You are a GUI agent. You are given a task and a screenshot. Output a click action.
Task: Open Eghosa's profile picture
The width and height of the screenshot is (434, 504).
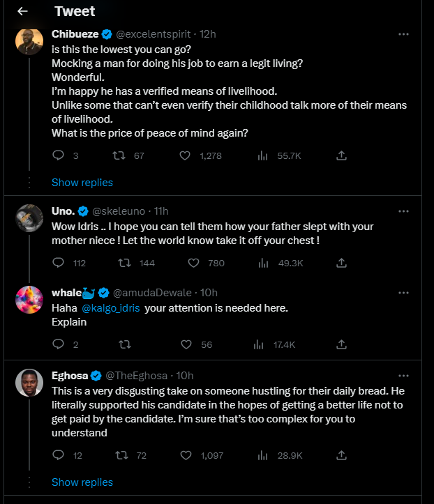click(x=29, y=383)
